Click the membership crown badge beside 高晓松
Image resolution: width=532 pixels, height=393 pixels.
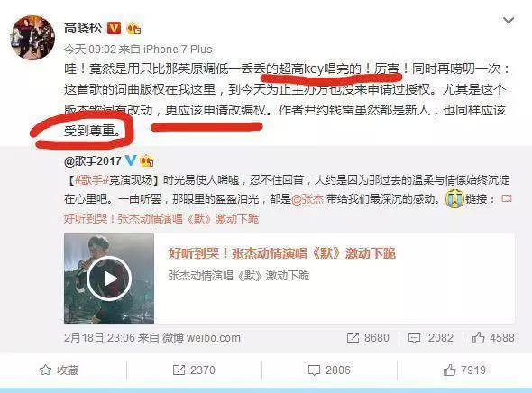(x=133, y=29)
